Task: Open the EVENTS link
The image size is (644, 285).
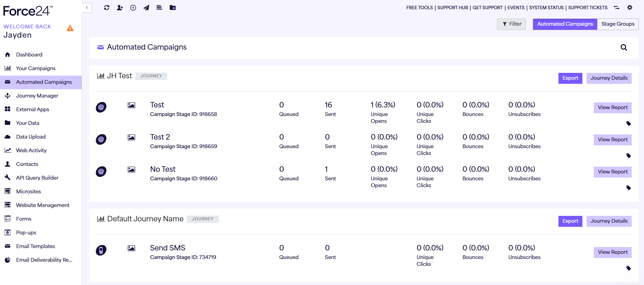Action: pos(516,8)
